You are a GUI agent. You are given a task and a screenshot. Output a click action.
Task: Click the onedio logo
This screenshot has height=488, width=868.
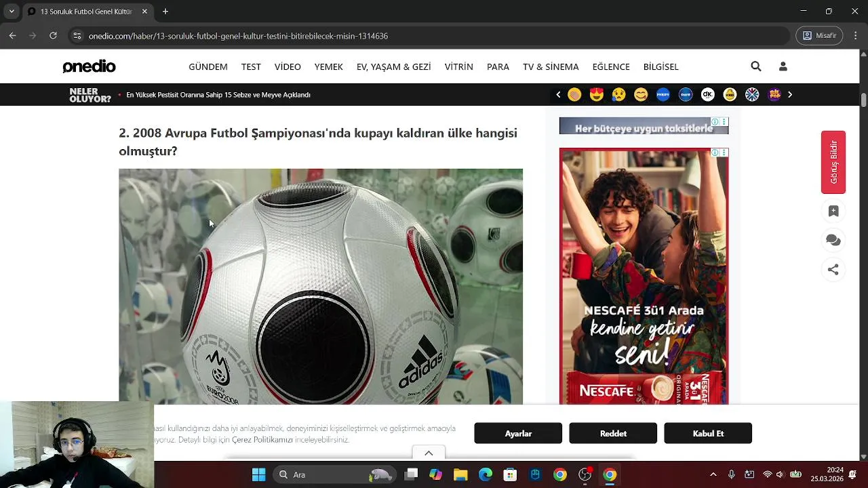[89, 66]
